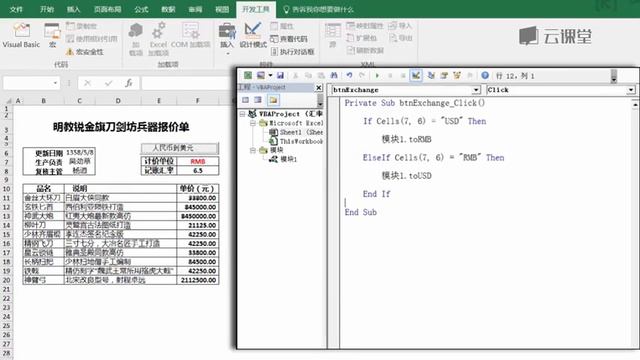Click the tell-me search box

coord(318,9)
